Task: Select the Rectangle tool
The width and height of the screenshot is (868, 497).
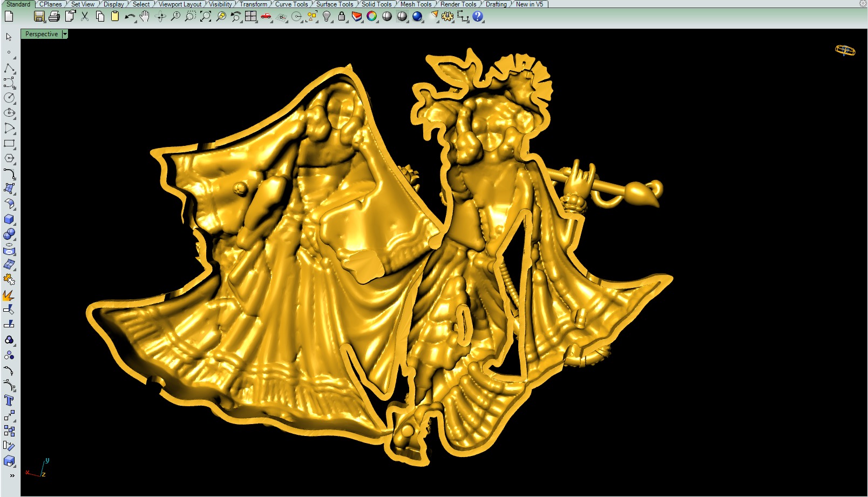Action: point(9,144)
